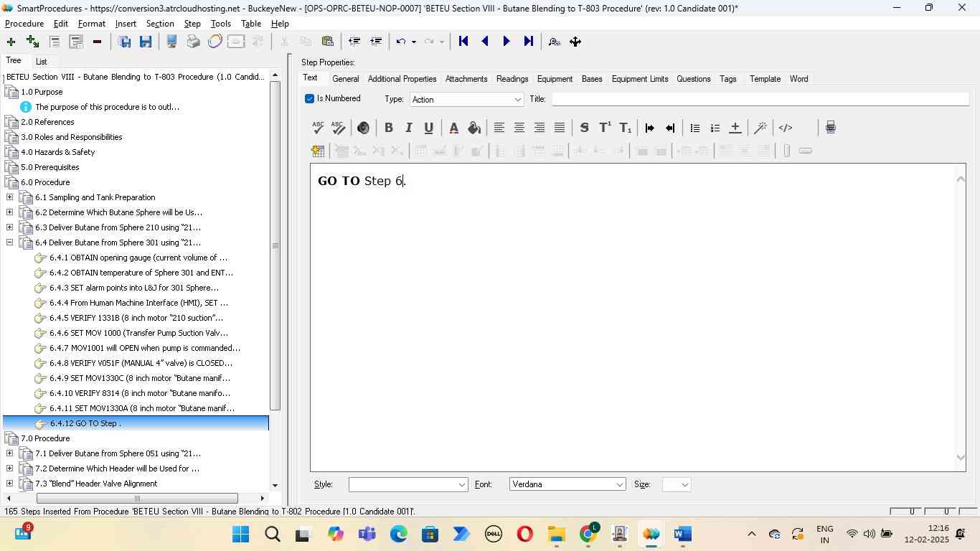Open the undo history dropdown arrow
Screen dimensions: 980x551
pyautogui.click(x=414, y=42)
